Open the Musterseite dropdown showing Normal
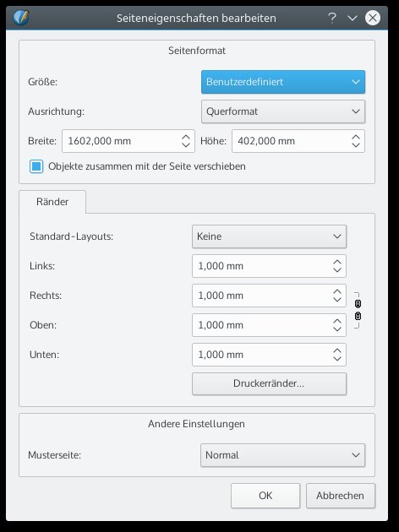Image resolution: width=399 pixels, height=532 pixels. (x=283, y=455)
